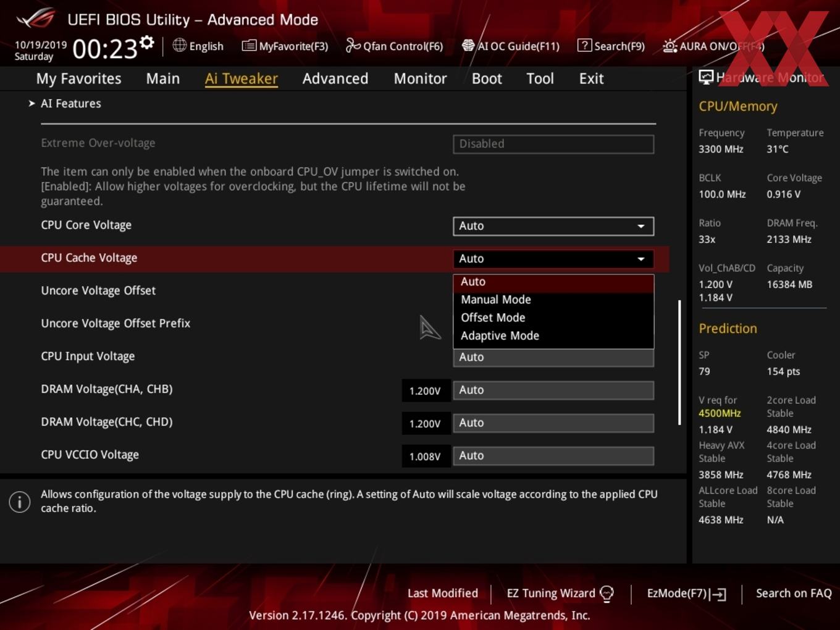
Task: Choose Offset Mode option
Action: point(553,317)
